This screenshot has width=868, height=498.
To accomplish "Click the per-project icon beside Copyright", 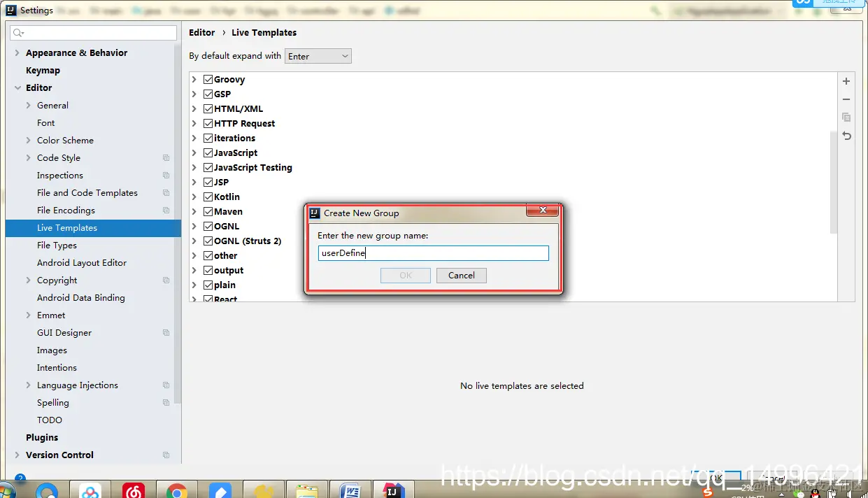I will coord(166,280).
